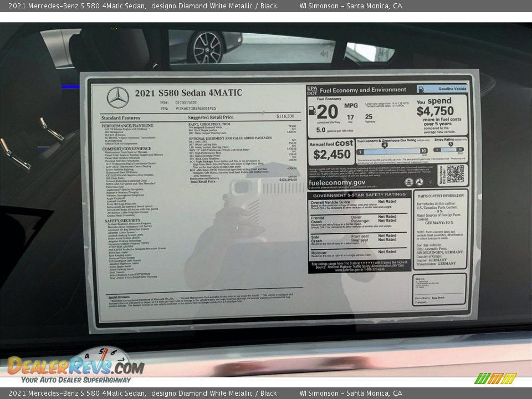The width and height of the screenshot is (532, 399).
Task: Click the 'Annual fuel cost' label
Action: 331,144
